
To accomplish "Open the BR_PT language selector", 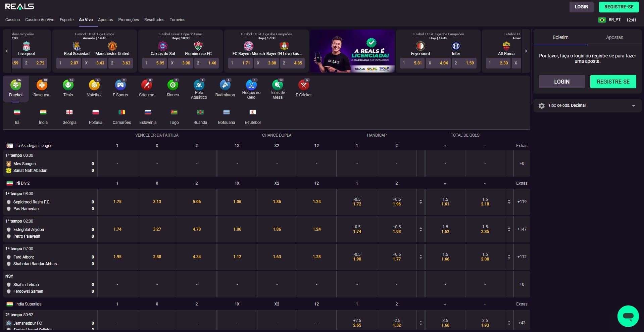I will point(609,20).
